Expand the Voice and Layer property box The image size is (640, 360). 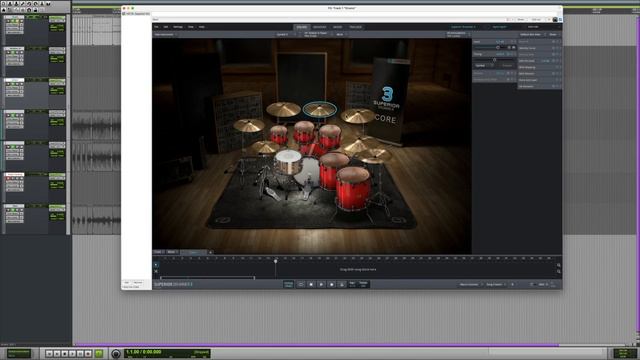tap(539, 80)
